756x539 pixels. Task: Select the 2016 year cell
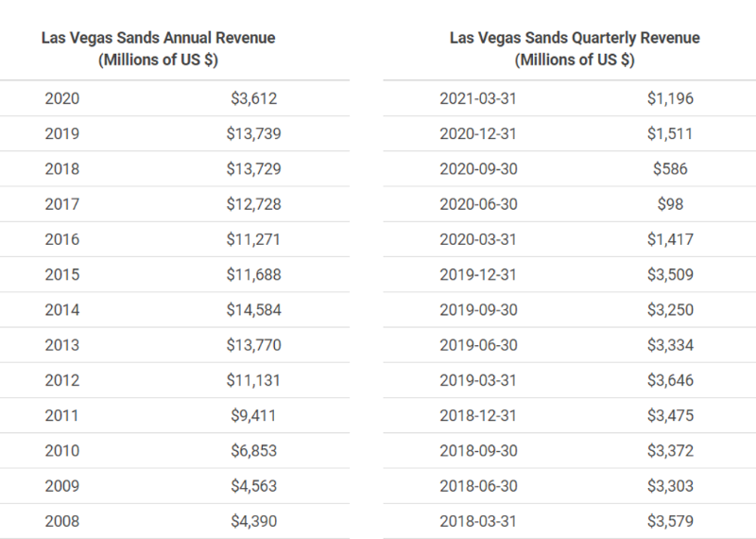[x=61, y=239]
